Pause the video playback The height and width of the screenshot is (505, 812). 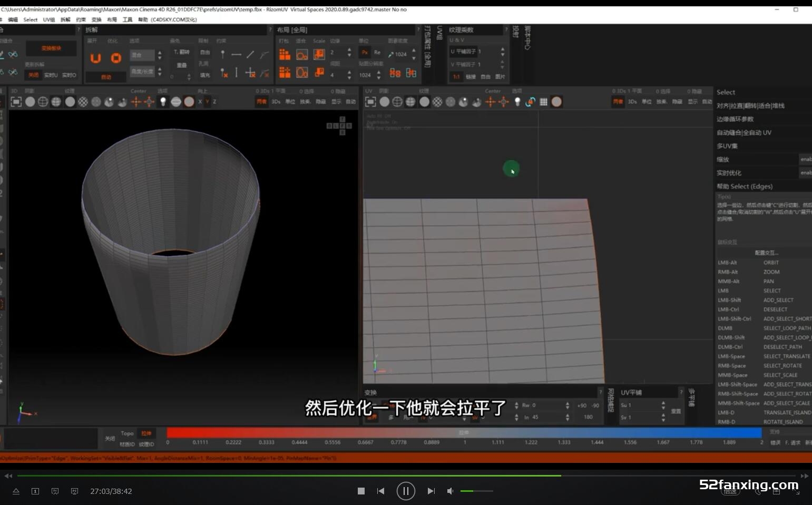(406, 491)
